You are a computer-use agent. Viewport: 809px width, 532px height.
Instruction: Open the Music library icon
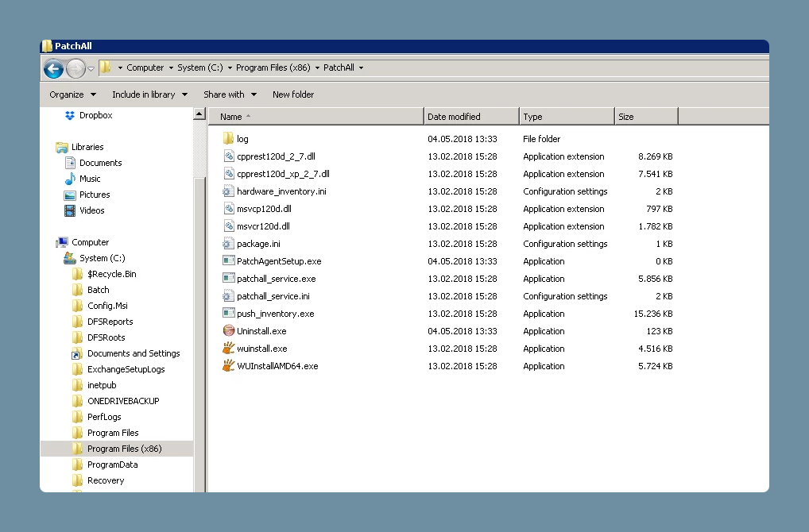pos(70,179)
